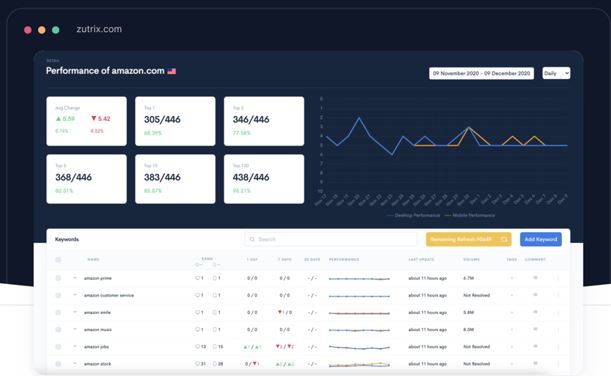
Task: Click the zutrix.com address text
Action: pos(99,29)
